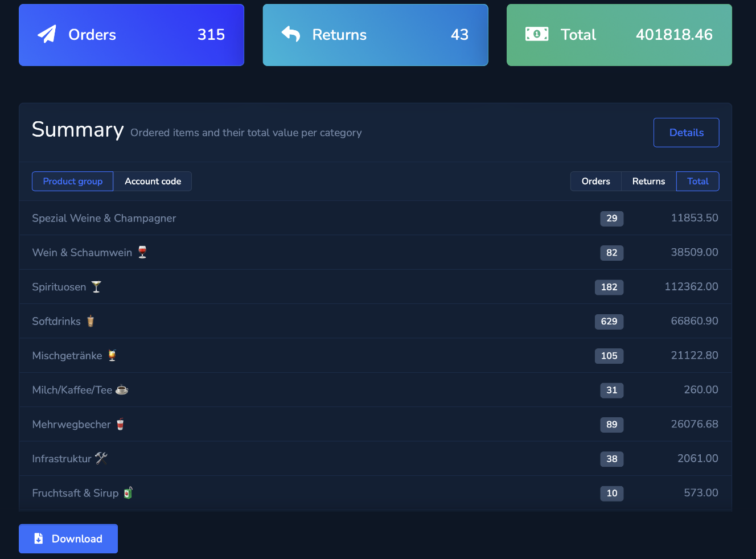Click the count badge 29
The height and width of the screenshot is (559, 756).
pyautogui.click(x=612, y=218)
